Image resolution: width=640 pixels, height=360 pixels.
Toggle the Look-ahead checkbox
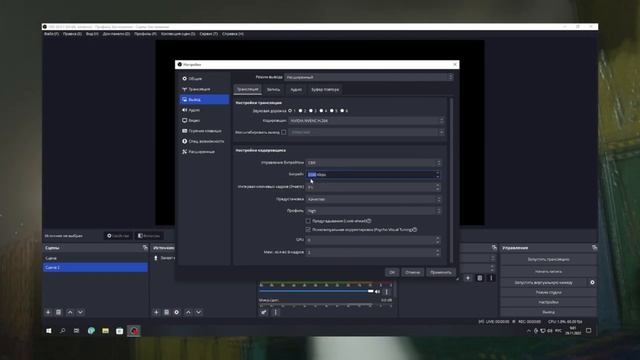(308, 221)
